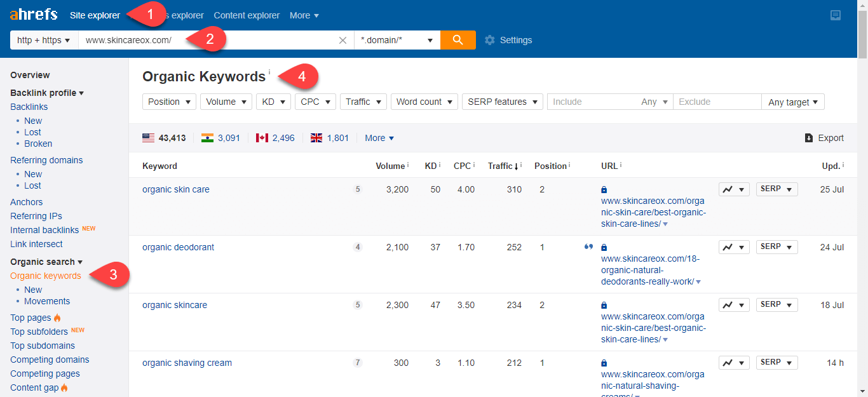Open the KD filter dropdown

point(274,102)
